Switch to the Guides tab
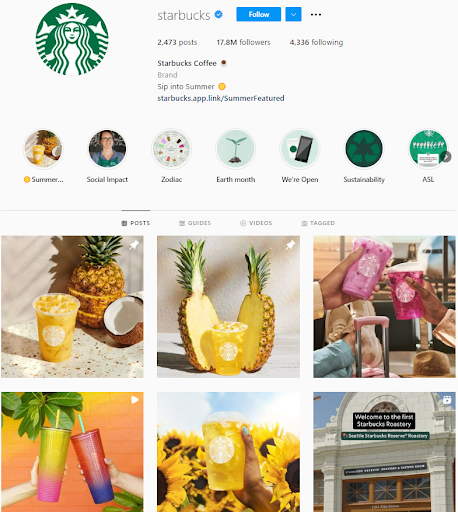 pyautogui.click(x=195, y=223)
